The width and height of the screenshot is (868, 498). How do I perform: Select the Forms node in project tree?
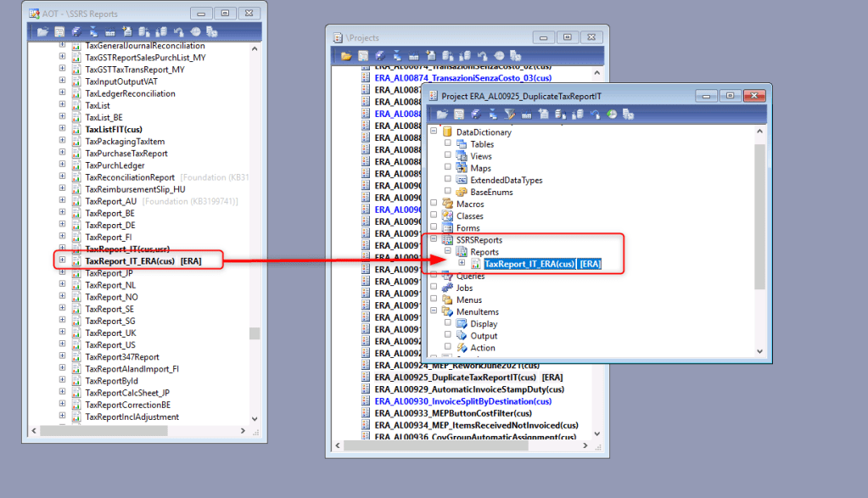tap(468, 228)
